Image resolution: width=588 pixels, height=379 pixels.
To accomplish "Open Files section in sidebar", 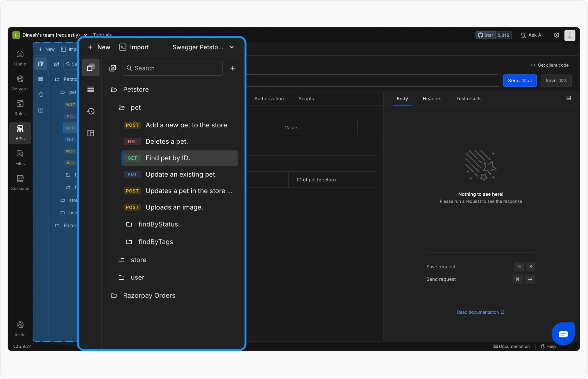I will pos(20,157).
